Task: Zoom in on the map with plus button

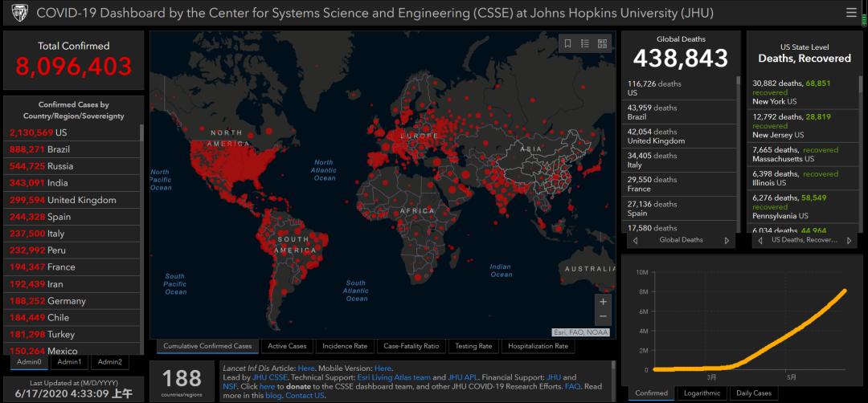Action: click(x=603, y=302)
